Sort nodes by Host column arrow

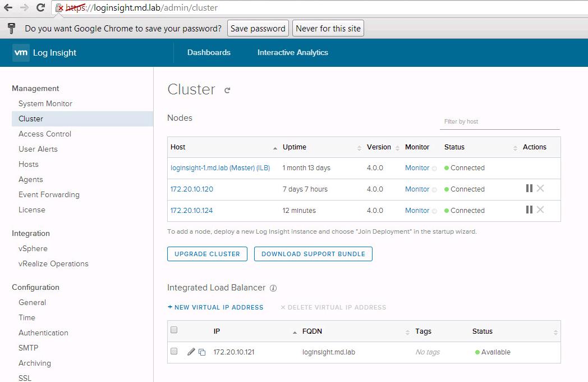pyautogui.click(x=275, y=148)
